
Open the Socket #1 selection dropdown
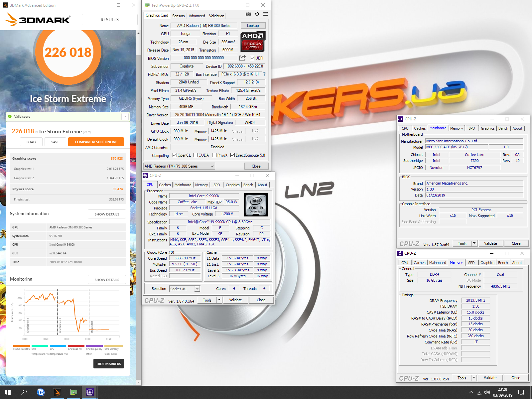[185, 289]
